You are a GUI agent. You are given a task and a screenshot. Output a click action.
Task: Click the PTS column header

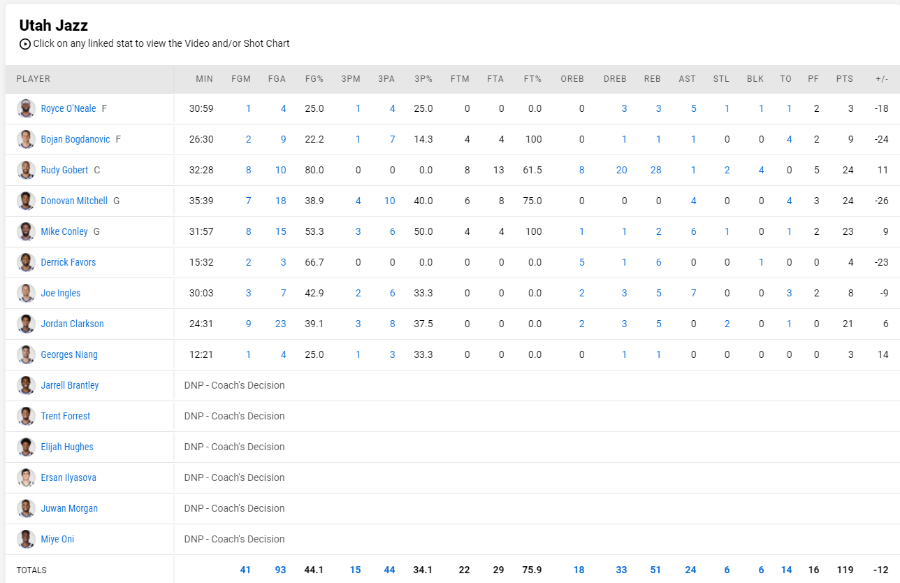point(844,79)
